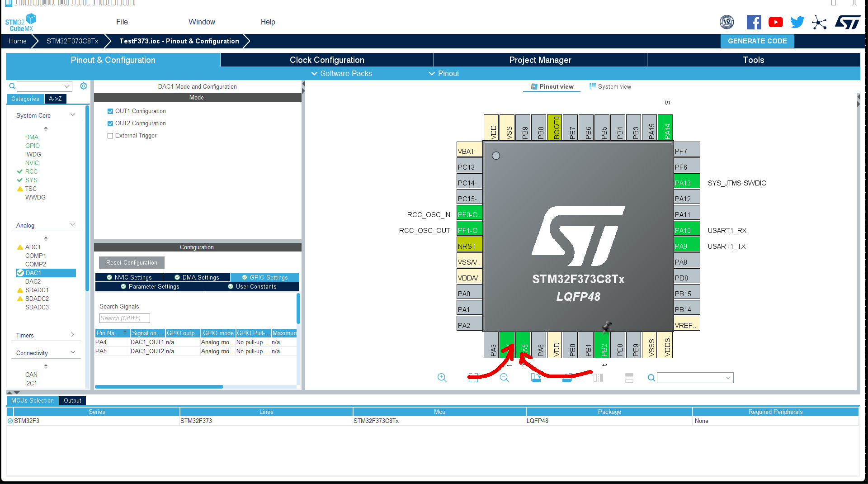Open the search settings gear icon
Screen dimensions: 868x484
[x=84, y=86]
